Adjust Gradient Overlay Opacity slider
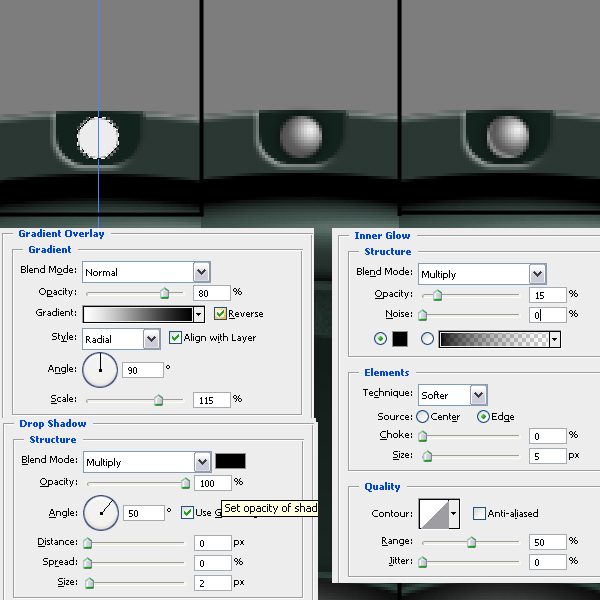Image resolution: width=600 pixels, height=600 pixels. tap(165, 293)
